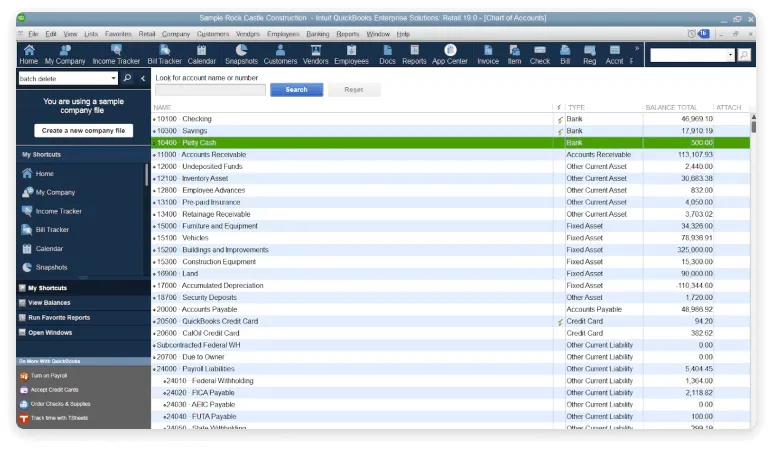This screenshot has width=772, height=449.
Task: Click Turn on Payroll
Action: pyautogui.click(x=49, y=376)
